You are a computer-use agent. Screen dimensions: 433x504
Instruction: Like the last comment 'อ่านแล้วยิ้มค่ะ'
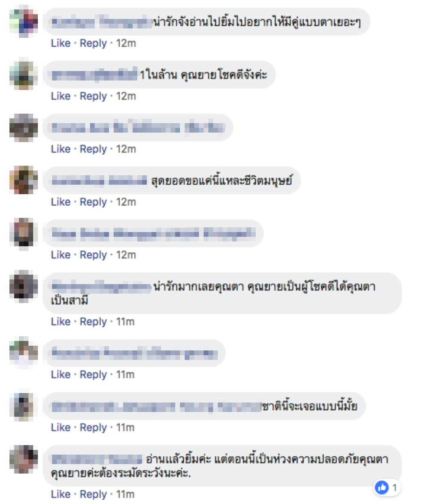click(x=61, y=494)
